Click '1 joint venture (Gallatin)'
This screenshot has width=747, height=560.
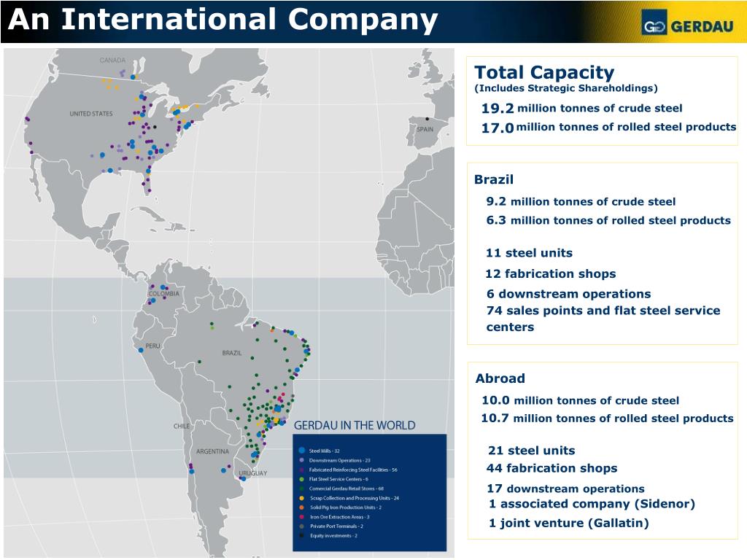pos(569,523)
